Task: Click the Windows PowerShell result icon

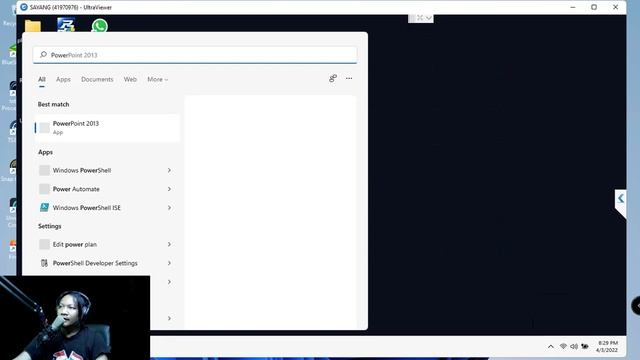Action: pos(44,170)
